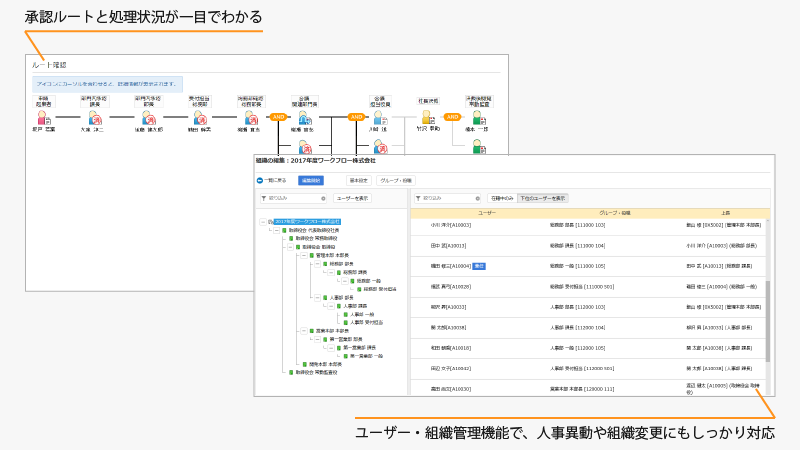Switch to the 基本設定 tab
Screen dimensions: 800x450
coord(357,180)
